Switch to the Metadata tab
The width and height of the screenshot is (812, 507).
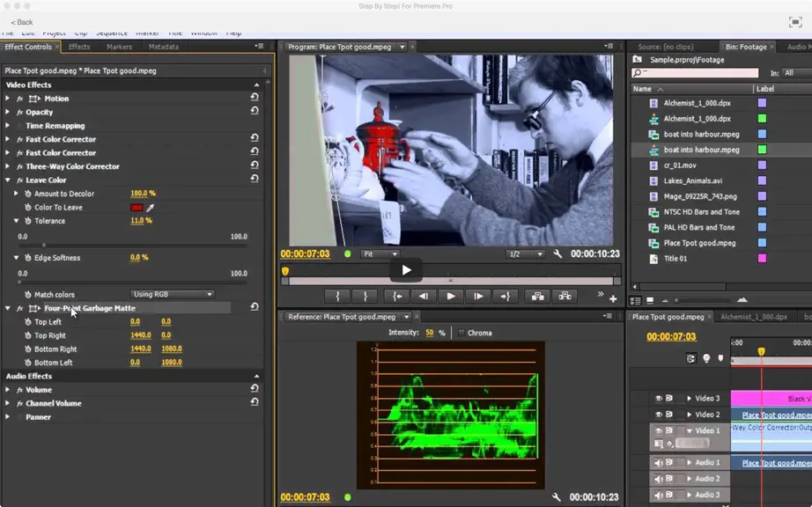pos(164,47)
